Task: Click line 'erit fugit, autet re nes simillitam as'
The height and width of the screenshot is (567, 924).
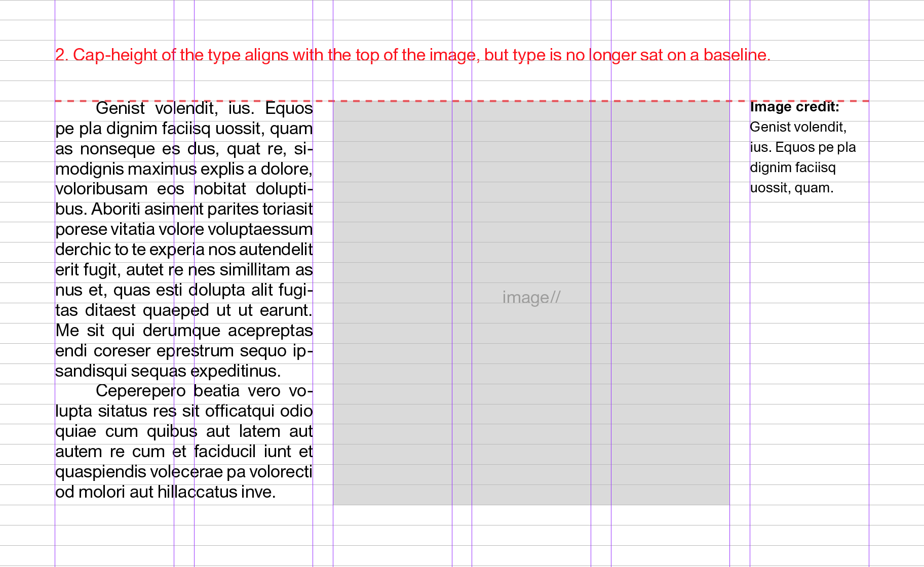Action: [184, 270]
